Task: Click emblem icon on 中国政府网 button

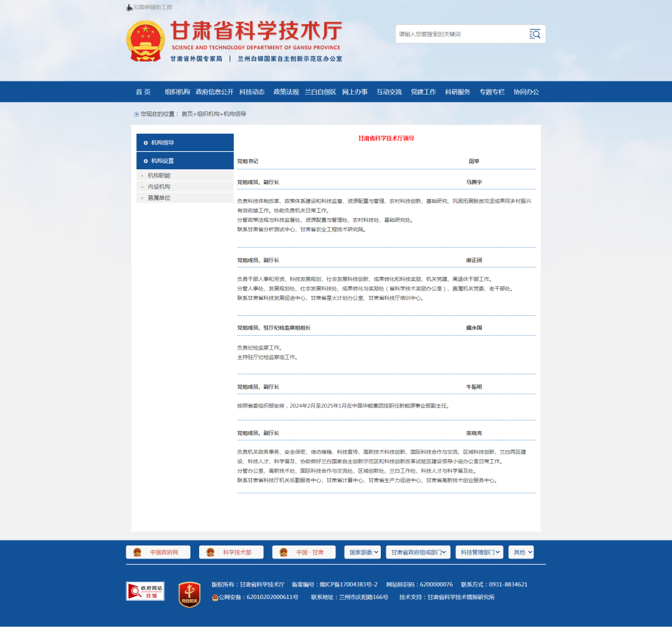Action: point(137,552)
